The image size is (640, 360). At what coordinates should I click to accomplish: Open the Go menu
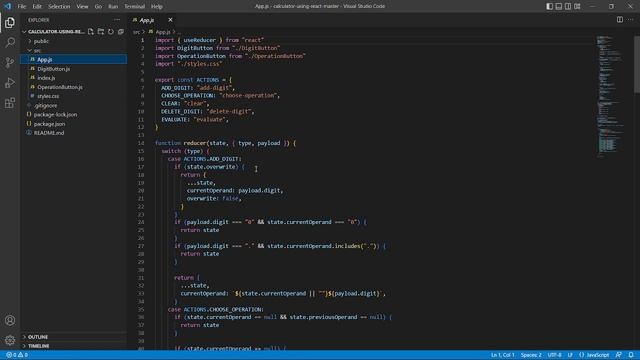(x=98, y=6)
